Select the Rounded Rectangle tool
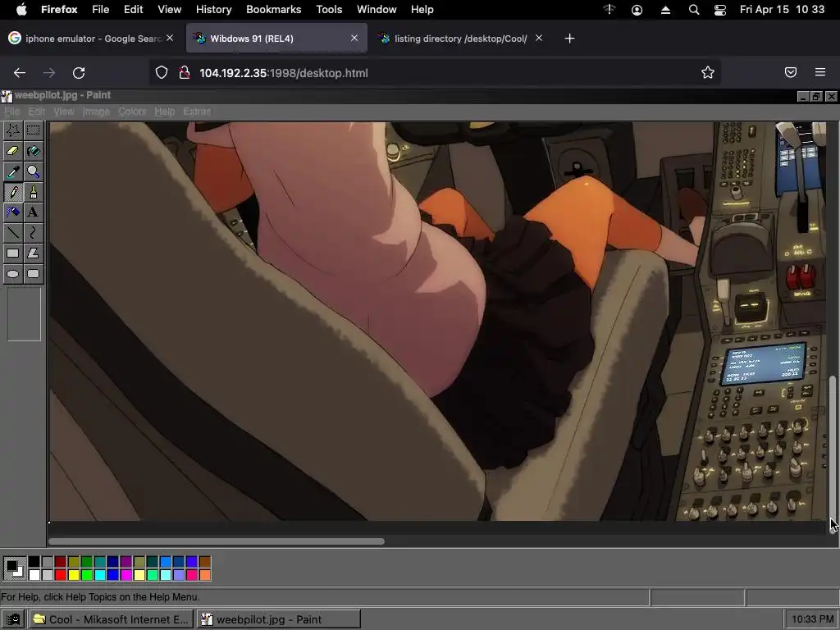This screenshot has width=840, height=630. [x=33, y=274]
